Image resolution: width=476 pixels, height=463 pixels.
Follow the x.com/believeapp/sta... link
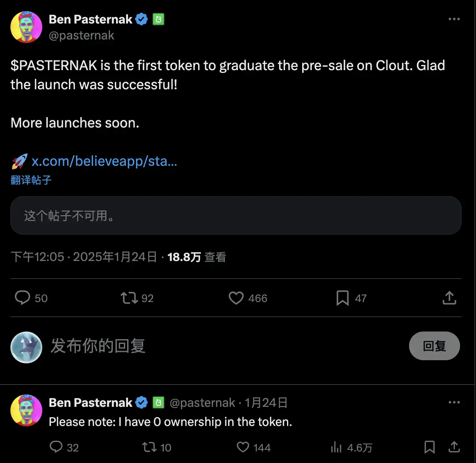(104, 161)
